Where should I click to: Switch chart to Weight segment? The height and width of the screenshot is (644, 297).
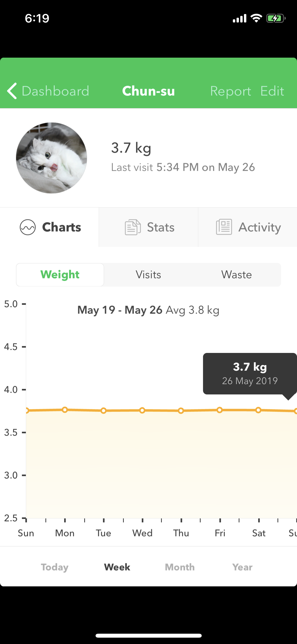click(x=60, y=275)
